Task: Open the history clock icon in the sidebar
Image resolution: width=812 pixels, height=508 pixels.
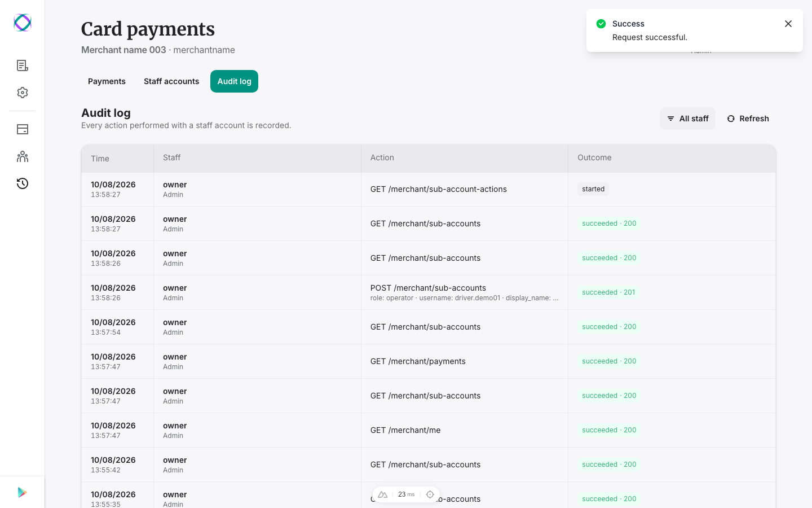Action: (23, 183)
